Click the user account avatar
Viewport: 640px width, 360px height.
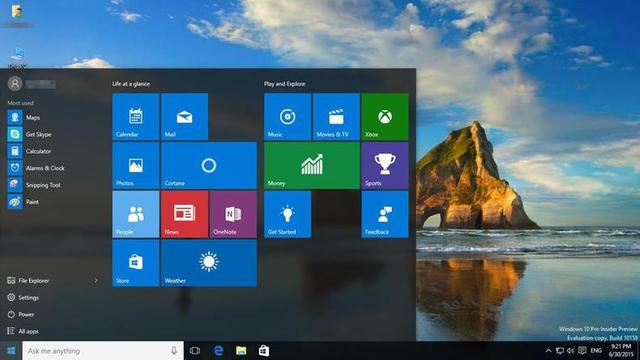(15, 84)
